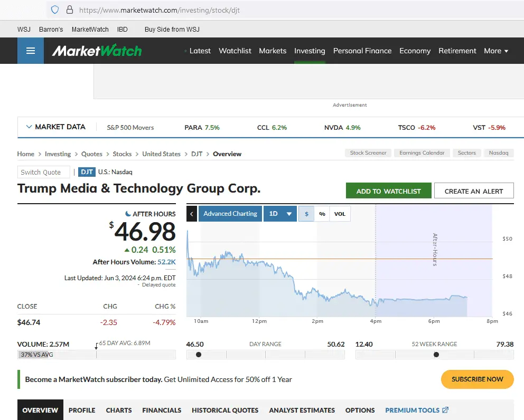Collapse the Market Data ticker bar
Screen dimensions: 524x420
pos(29,127)
